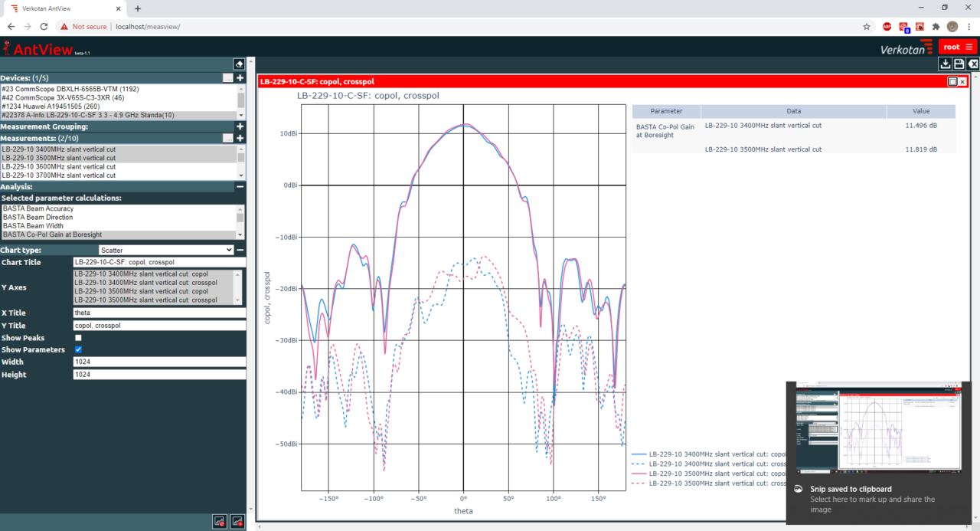The width and height of the screenshot is (980, 531).
Task: Open the device browse '...' icon
Action: (227, 77)
